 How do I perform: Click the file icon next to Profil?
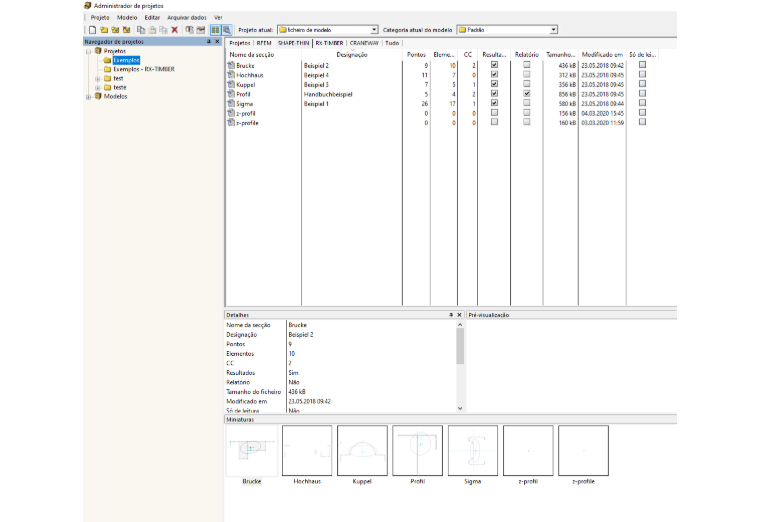click(231, 94)
